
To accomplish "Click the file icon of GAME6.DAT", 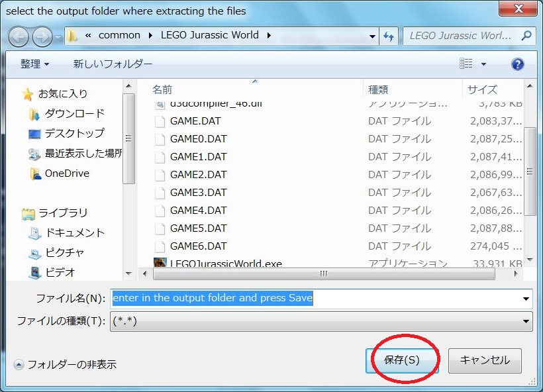I will [160, 246].
